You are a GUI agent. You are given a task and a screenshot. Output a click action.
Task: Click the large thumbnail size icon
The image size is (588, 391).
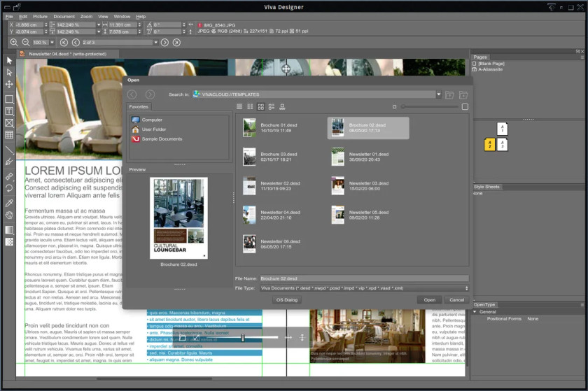465,107
